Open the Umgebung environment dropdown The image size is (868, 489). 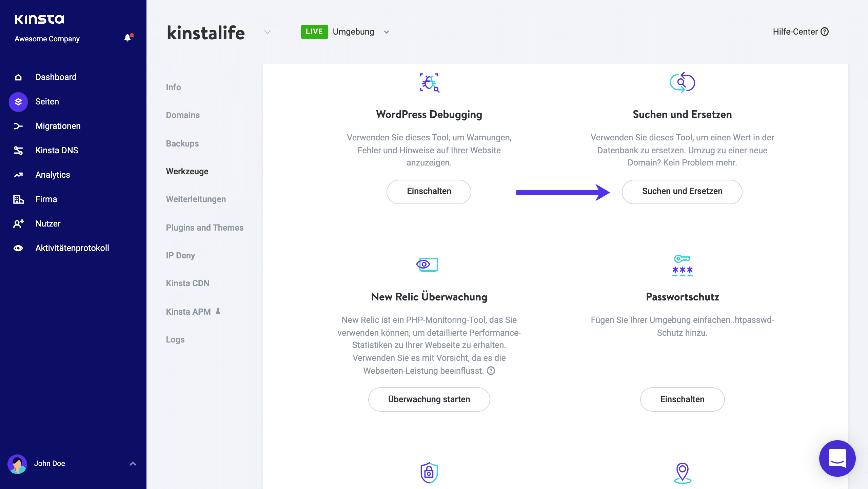coord(386,32)
